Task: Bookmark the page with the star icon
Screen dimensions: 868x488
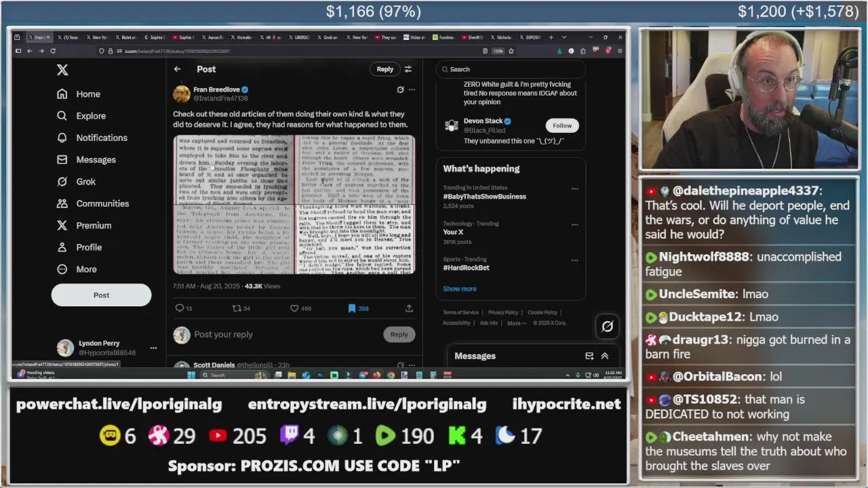Action: [511, 51]
